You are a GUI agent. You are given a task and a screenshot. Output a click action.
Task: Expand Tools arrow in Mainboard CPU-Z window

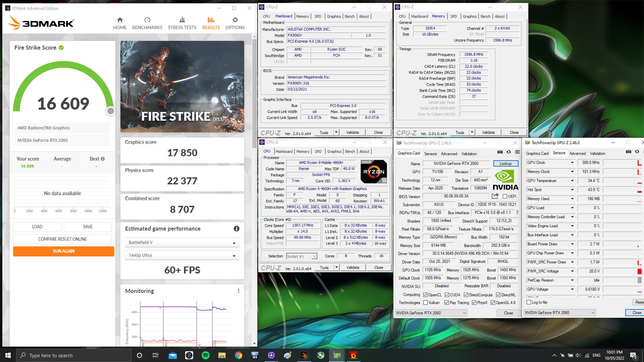pos(336,132)
